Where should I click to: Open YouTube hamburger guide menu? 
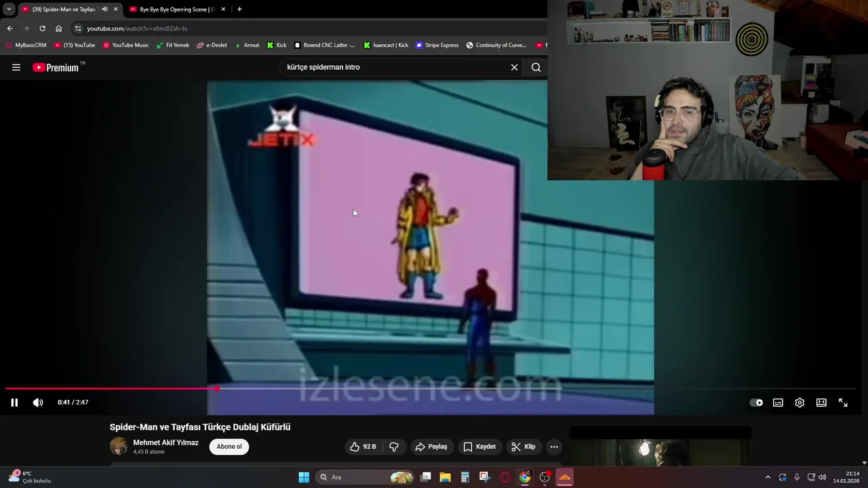16,67
